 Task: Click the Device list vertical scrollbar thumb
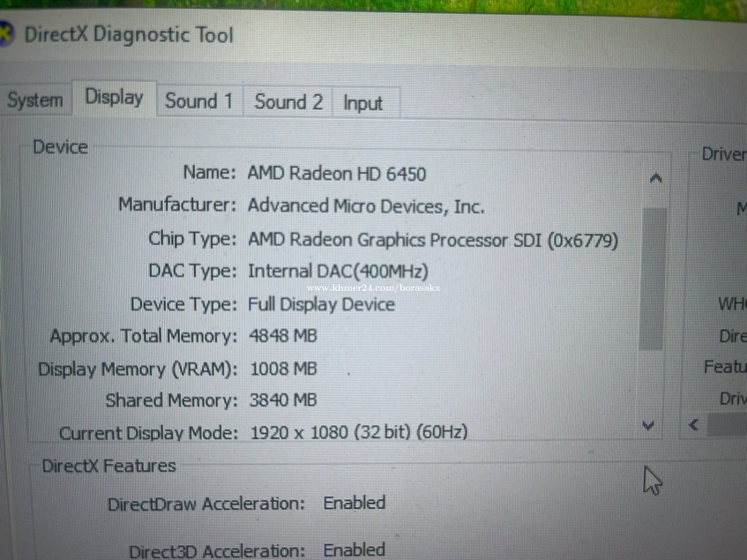[653, 279]
